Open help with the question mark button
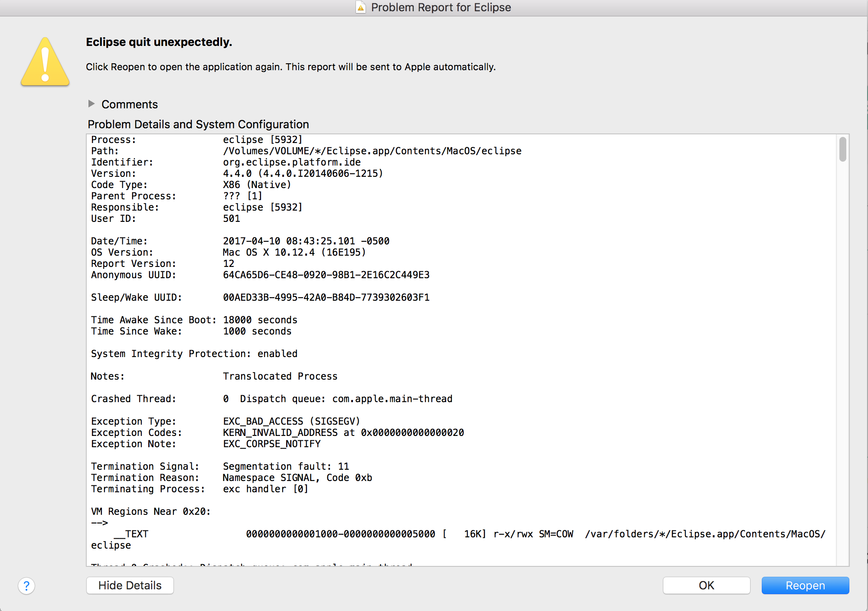This screenshot has width=868, height=611. click(26, 586)
